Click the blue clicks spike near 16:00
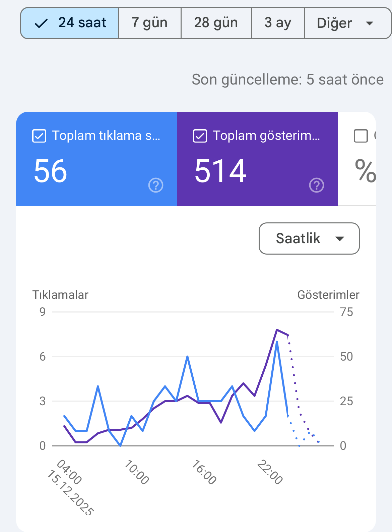392x532 pixels. 187,357
